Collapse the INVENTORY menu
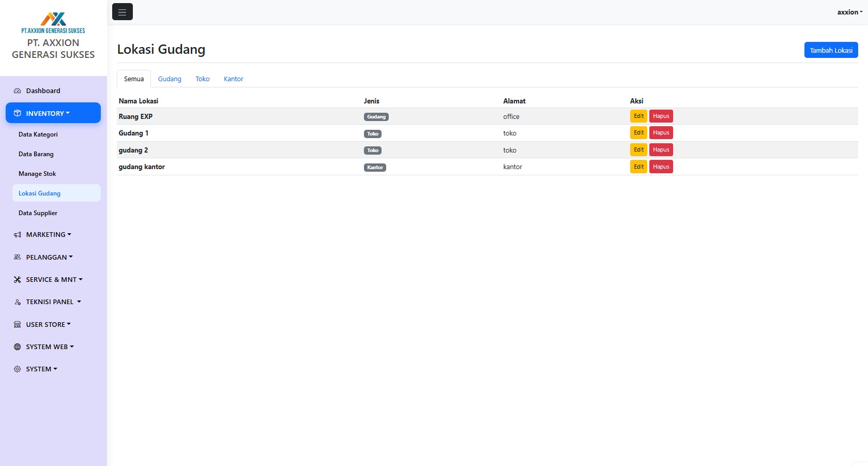Viewport: 868px width, 466px height. (x=53, y=113)
